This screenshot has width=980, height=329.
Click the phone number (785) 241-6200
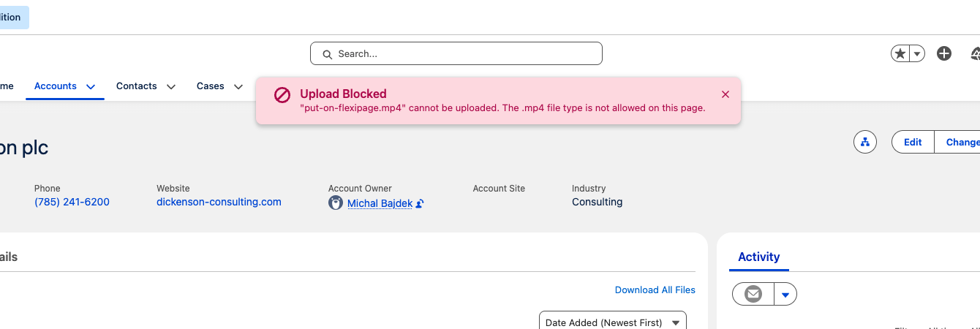(x=72, y=203)
